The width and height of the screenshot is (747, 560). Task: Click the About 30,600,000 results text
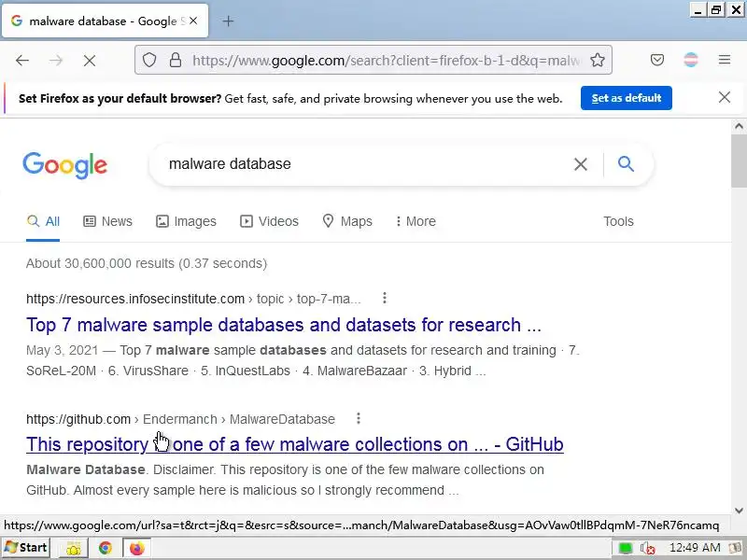147,263
